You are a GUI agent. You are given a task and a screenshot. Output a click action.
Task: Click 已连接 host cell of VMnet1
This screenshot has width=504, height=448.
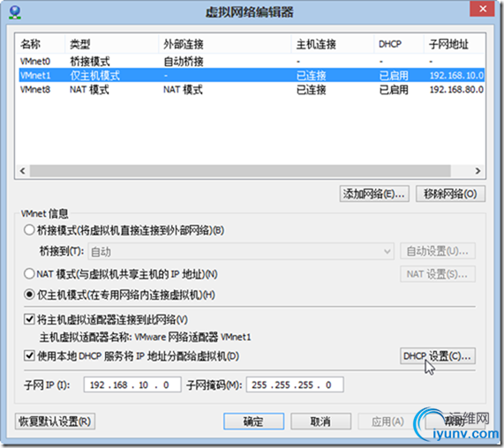[x=312, y=76]
